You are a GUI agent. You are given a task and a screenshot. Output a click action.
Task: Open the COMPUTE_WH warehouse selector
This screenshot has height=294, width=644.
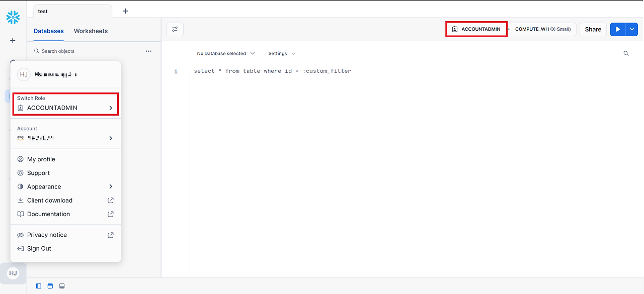(543, 29)
